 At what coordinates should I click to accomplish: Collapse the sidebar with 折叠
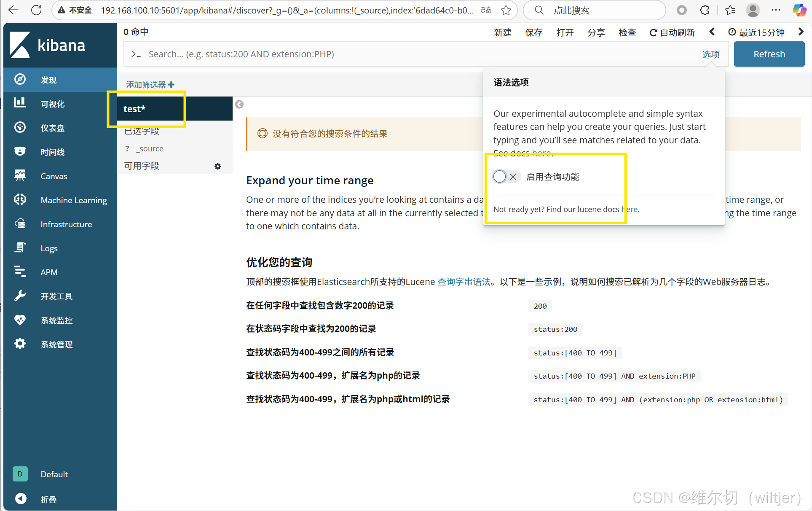[x=21, y=499]
